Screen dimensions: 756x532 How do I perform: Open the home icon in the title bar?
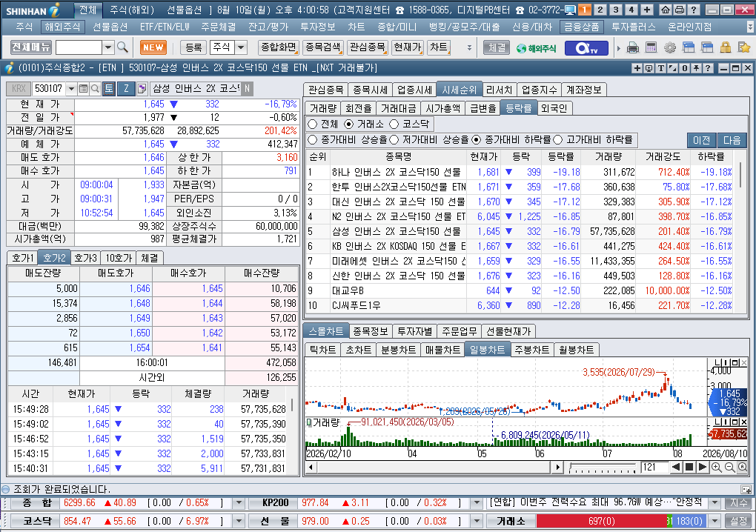(x=666, y=10)
